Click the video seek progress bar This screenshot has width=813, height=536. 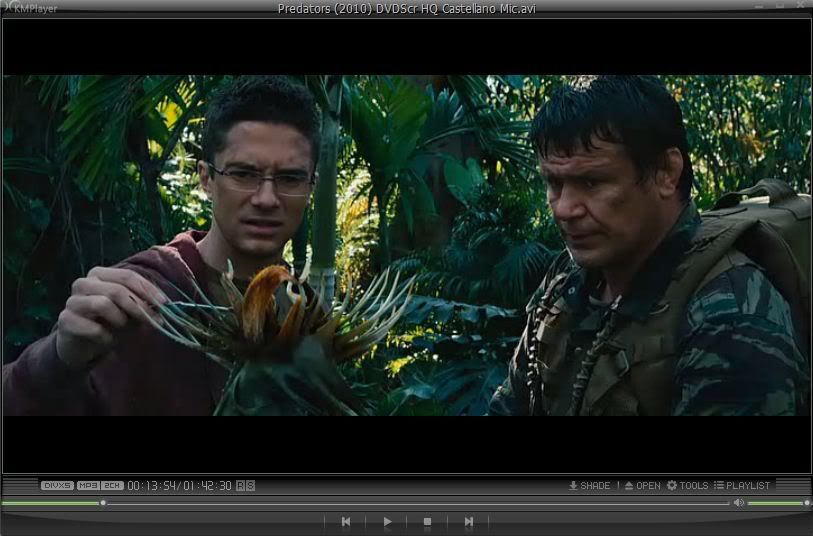[366, 503]
